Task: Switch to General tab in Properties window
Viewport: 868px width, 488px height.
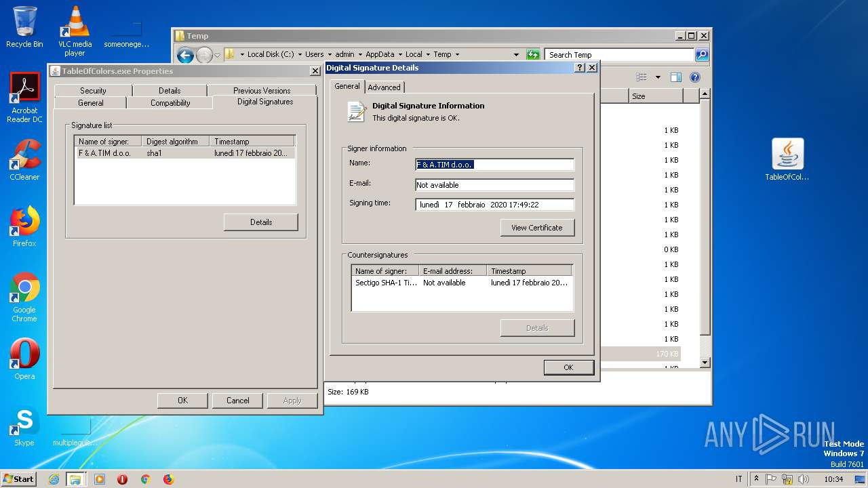Action: [x=90, y=103]
